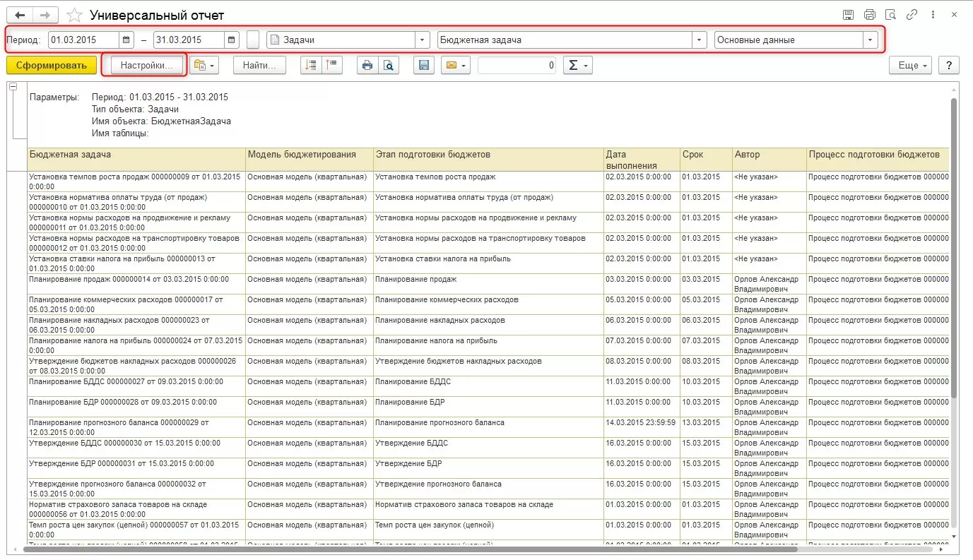The width and height of the screenshot is (973, 560).
Task: Open the sum Σ functions menu
Action: (x=577, y=66)
